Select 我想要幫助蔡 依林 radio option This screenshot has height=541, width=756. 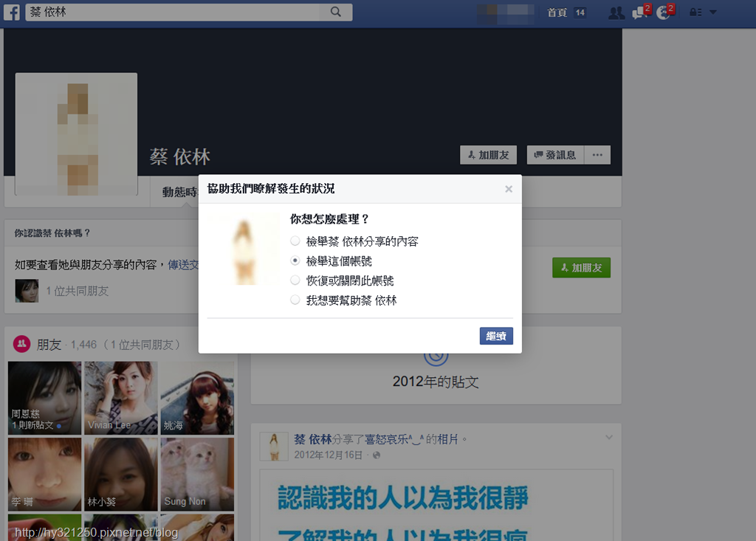[295, 300]
